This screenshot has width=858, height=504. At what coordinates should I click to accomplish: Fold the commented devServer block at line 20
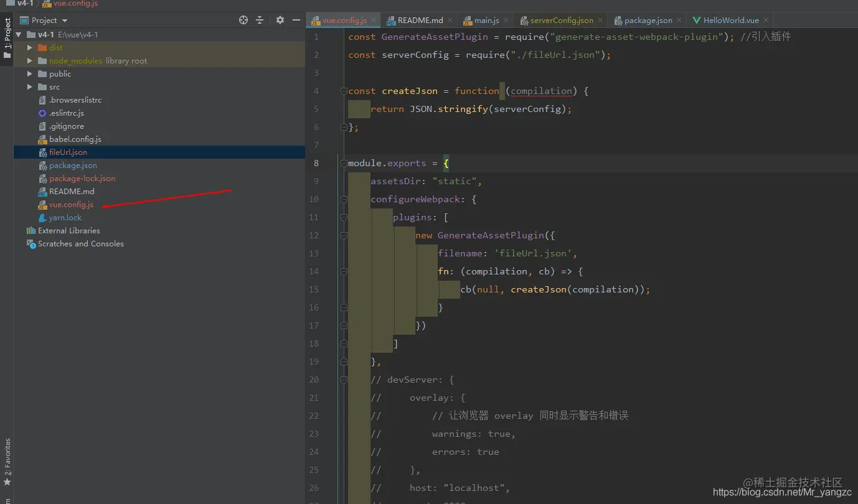[343, 380]
